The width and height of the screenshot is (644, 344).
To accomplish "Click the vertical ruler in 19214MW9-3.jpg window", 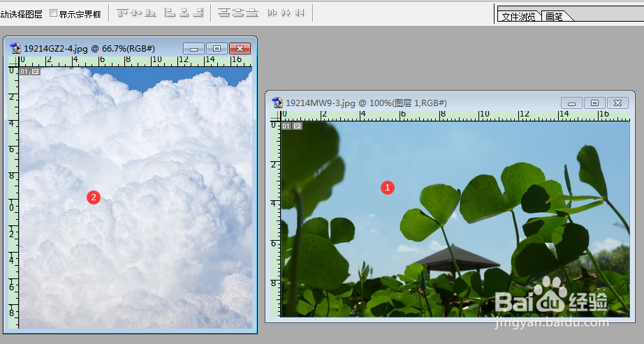I will point(276,219).
